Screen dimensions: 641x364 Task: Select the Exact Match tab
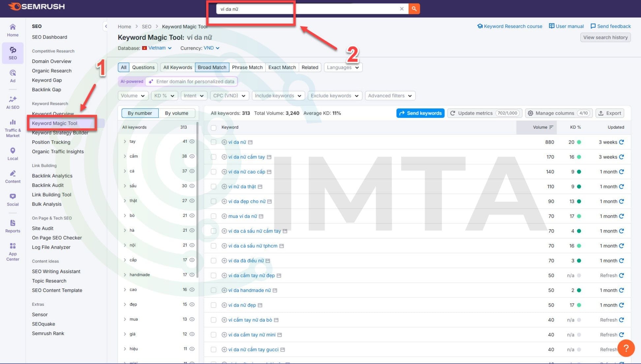point(282,67)
